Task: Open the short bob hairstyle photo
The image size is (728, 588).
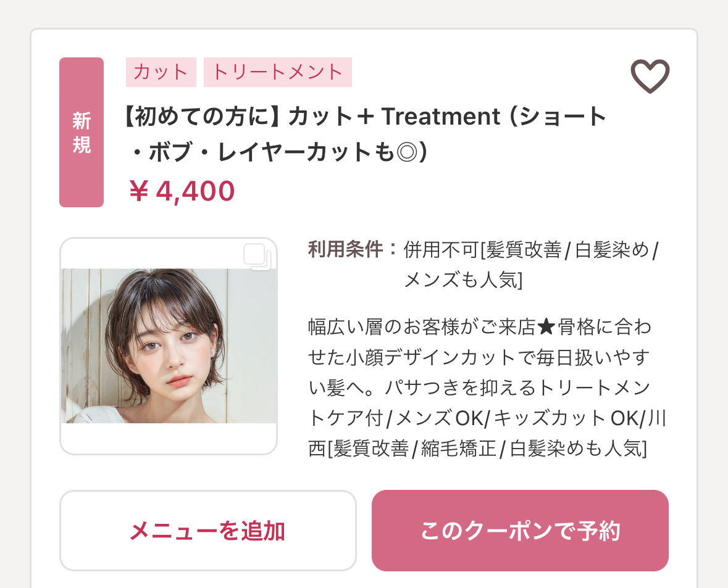Action: coord(169,346)
